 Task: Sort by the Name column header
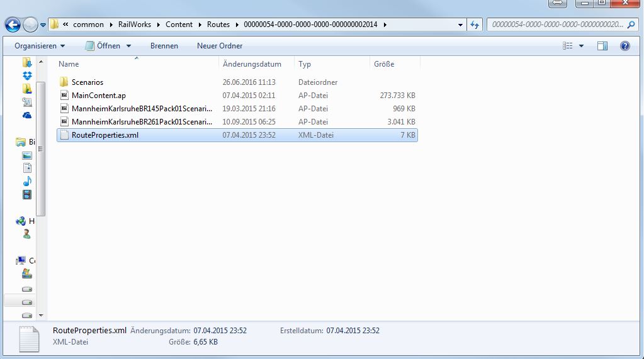[x=69, y=64]
